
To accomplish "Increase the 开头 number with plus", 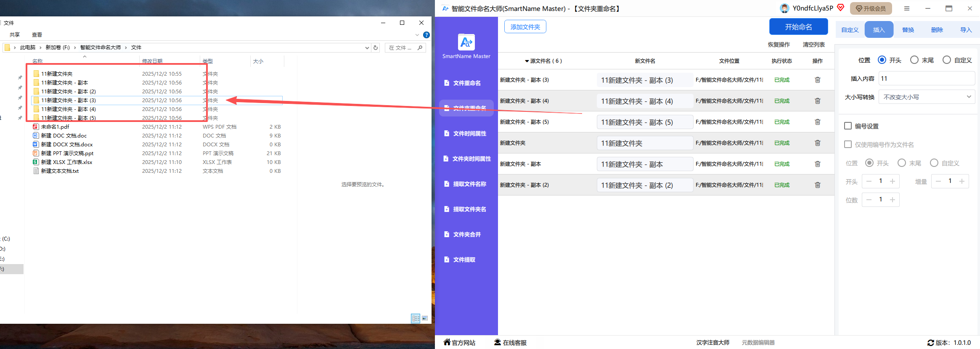I will coord(892,181).
